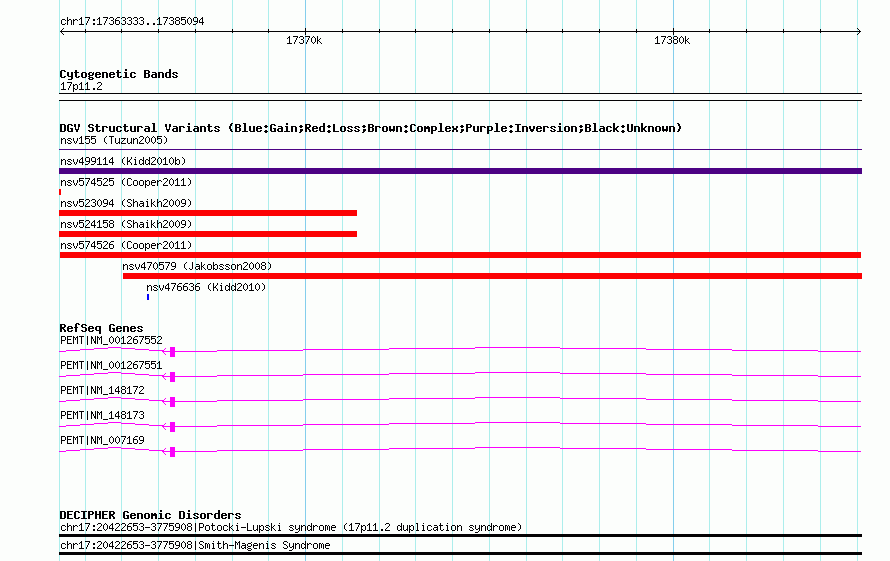Click the nsv470579 (Jakobsson2008) label
890x561 pixels.
[x=197, y=266]
